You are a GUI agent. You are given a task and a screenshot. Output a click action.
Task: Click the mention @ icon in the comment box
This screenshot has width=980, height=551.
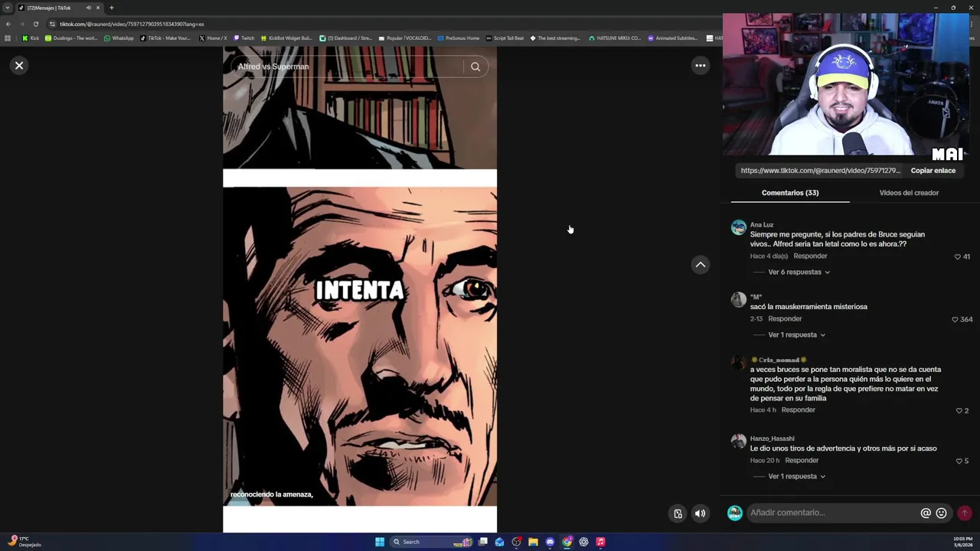tap(926, 514)
